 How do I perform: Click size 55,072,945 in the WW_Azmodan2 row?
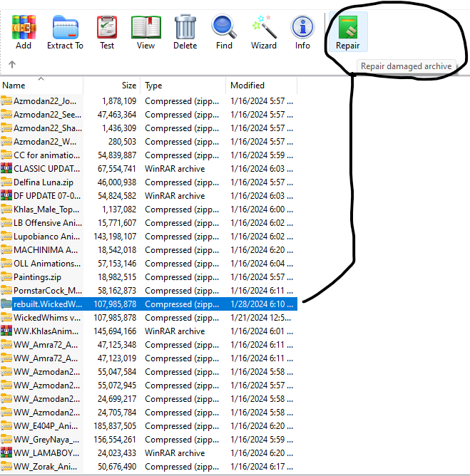tap(117, 386)
